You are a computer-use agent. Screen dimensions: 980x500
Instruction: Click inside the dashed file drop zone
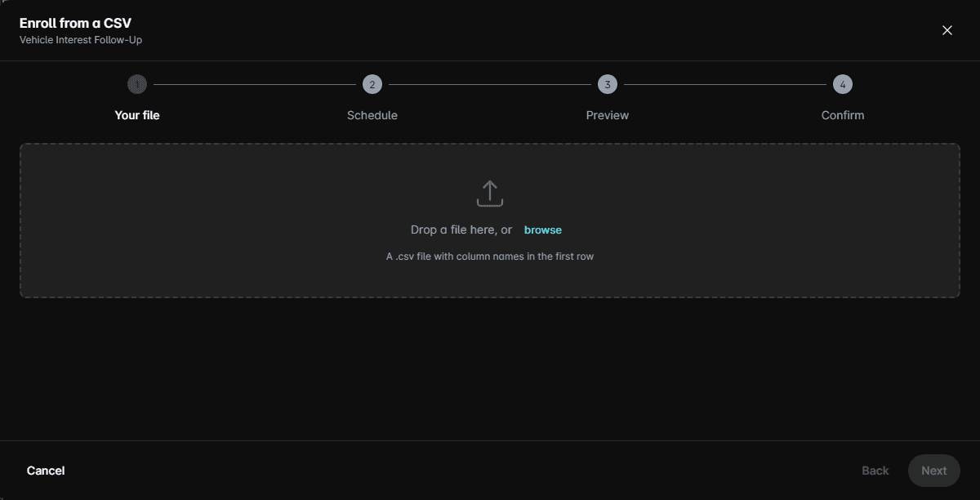click(x=490, y=221)
